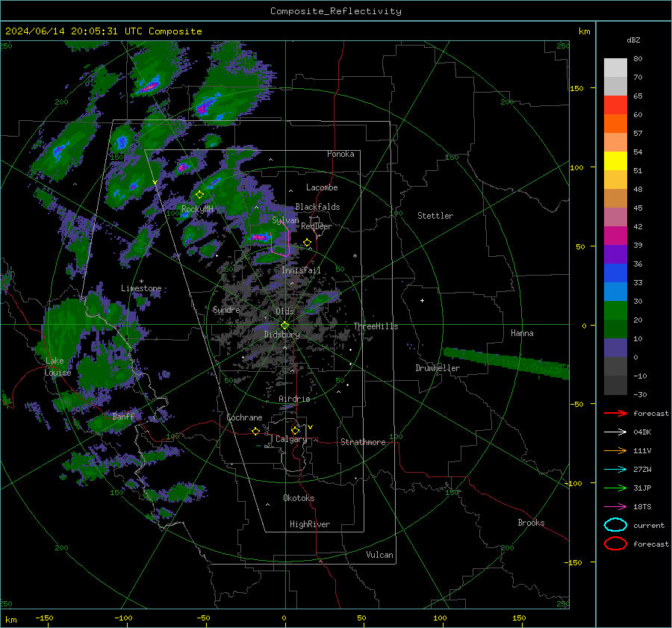672x628 pixels.
Task: Click the cyan 27ZW arrow icon
Action: tap(615, 470)
